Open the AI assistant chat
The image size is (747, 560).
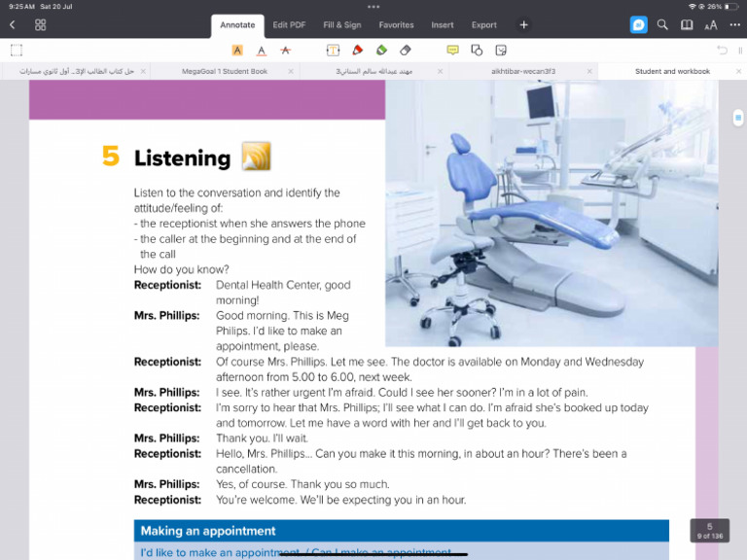638,24
